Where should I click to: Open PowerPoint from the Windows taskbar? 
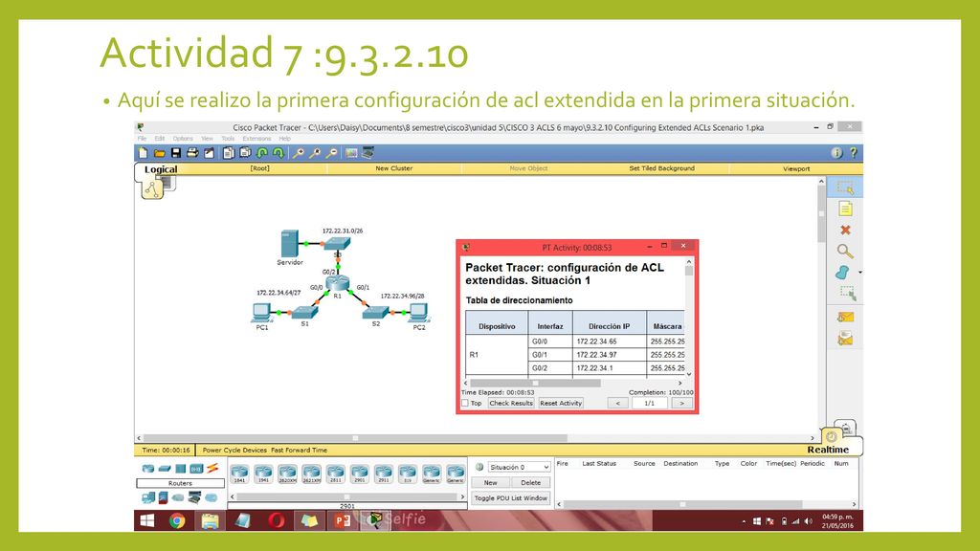tap(343, 520)
